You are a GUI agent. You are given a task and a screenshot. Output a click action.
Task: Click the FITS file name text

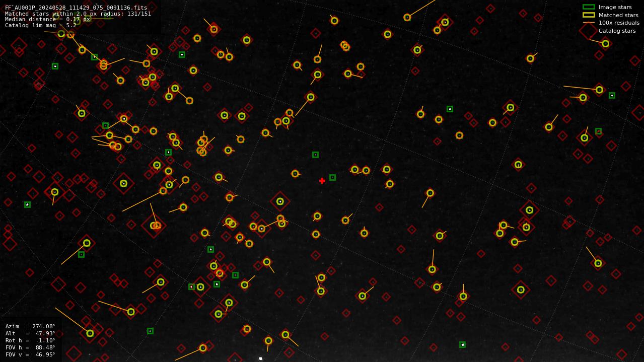pyautogui.click(x=76, y=8)
